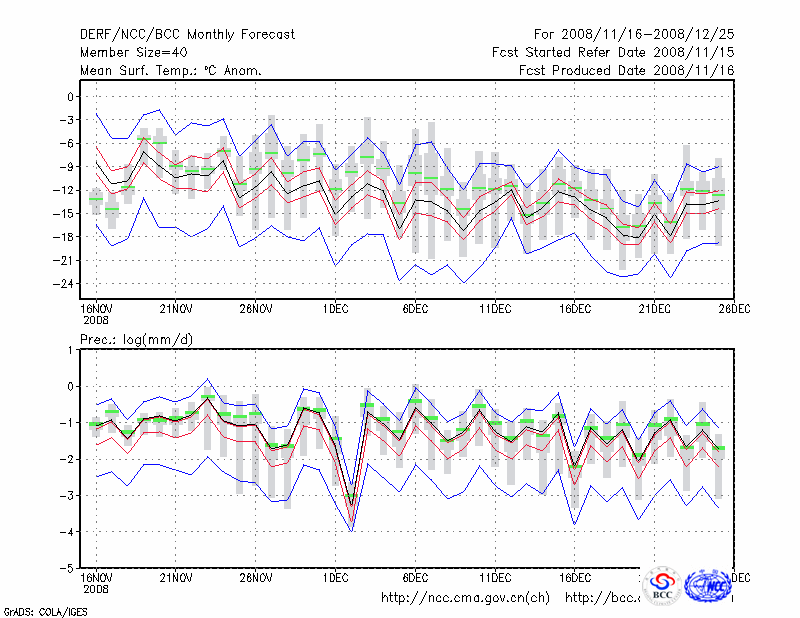
Task: Click the BCC logo
Action: pyautogui.click(x=662, y=584)
